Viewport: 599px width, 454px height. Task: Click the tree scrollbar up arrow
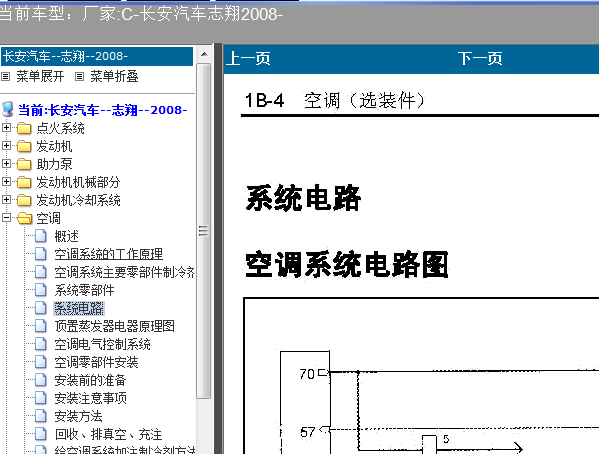[204, 54]
